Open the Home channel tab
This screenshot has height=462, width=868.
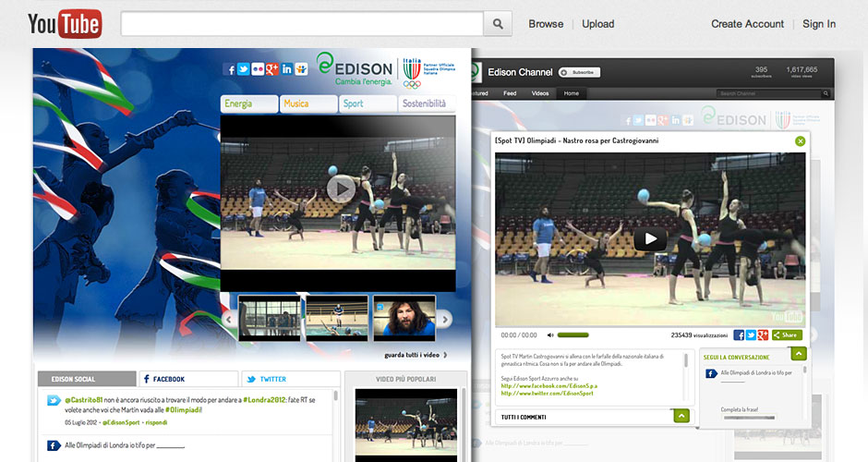[572, 93]
